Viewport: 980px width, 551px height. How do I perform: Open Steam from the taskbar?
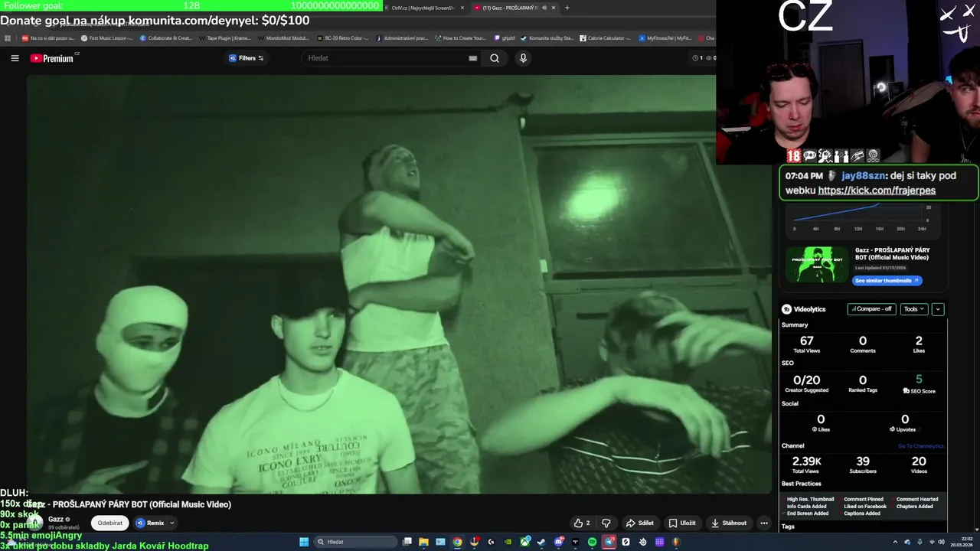pos(541,542)
